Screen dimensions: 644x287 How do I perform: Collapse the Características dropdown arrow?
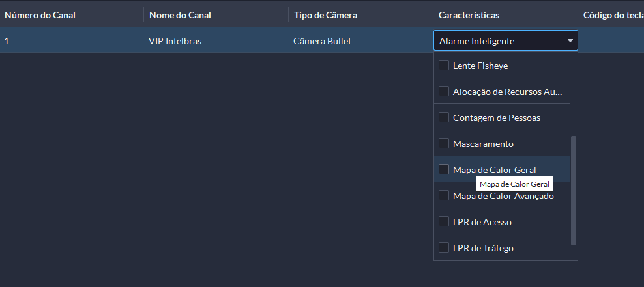[x=570, y=41]
